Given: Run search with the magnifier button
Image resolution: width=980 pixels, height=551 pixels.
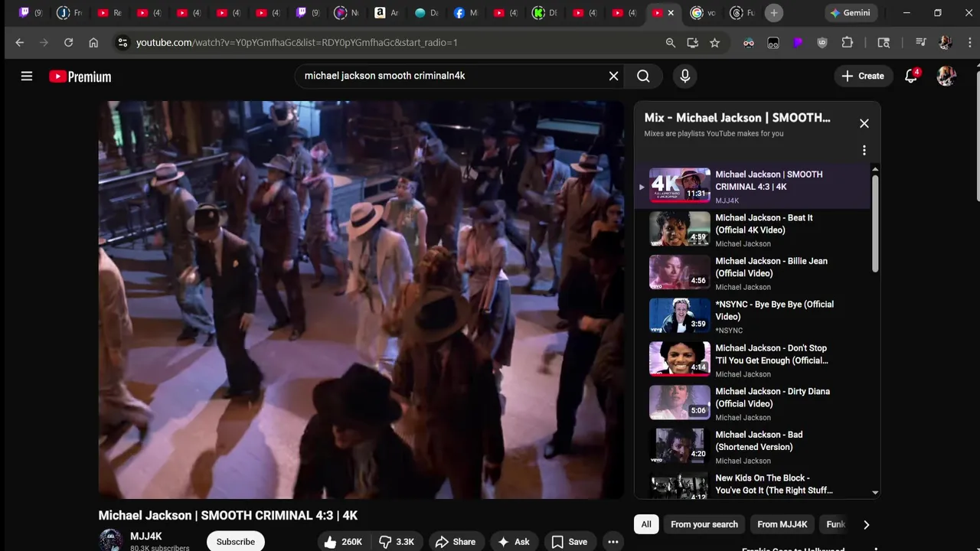Looking at the screenshot, I should tap(643, 76).
